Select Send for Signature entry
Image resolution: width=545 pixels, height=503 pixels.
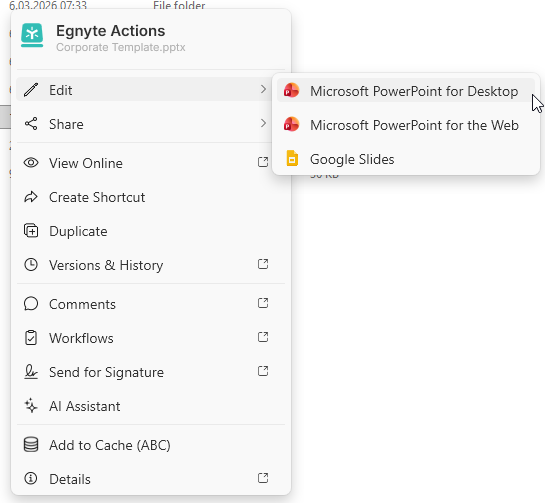click(x=151, y=372)
